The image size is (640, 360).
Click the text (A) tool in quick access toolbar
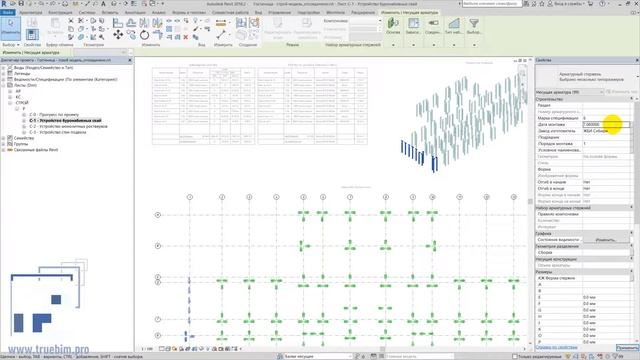pyautogui.click(x=103, y=4)
